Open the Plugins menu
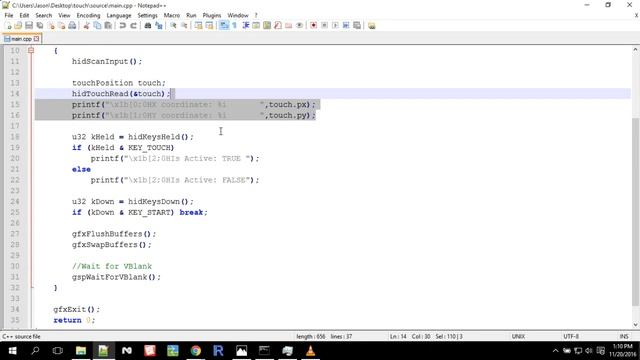The image size is (640, 360). point(212,15)
